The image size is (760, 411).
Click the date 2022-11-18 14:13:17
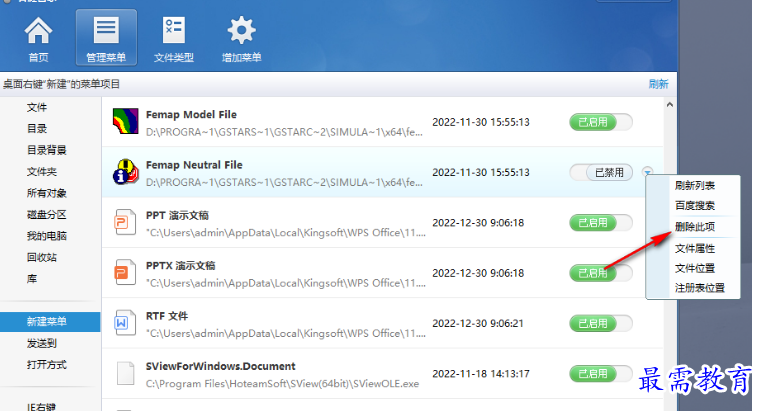pyautogui.click(x=481, y=374)
